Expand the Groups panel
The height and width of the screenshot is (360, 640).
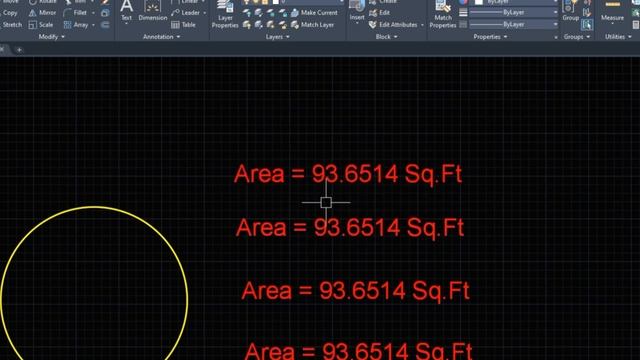(x=577, y=37)
